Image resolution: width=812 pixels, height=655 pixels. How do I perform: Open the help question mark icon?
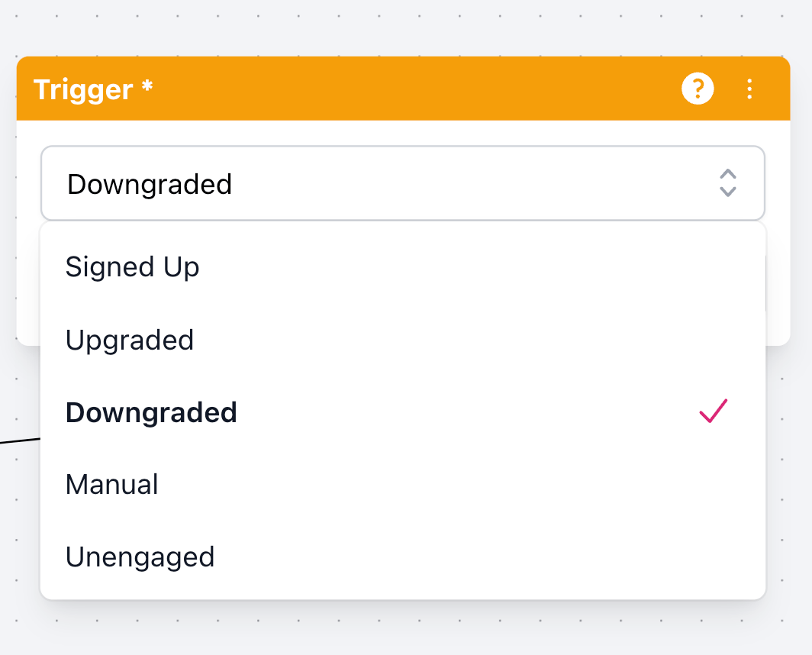[698, 89]
